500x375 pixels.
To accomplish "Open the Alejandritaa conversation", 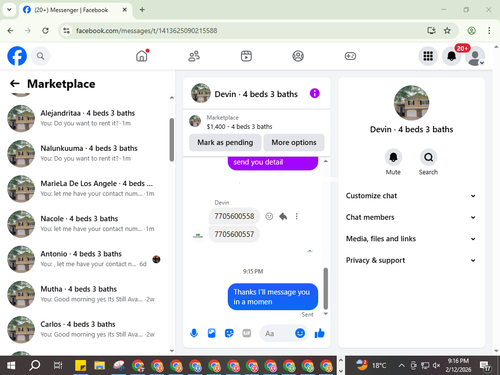I will 85,118.
